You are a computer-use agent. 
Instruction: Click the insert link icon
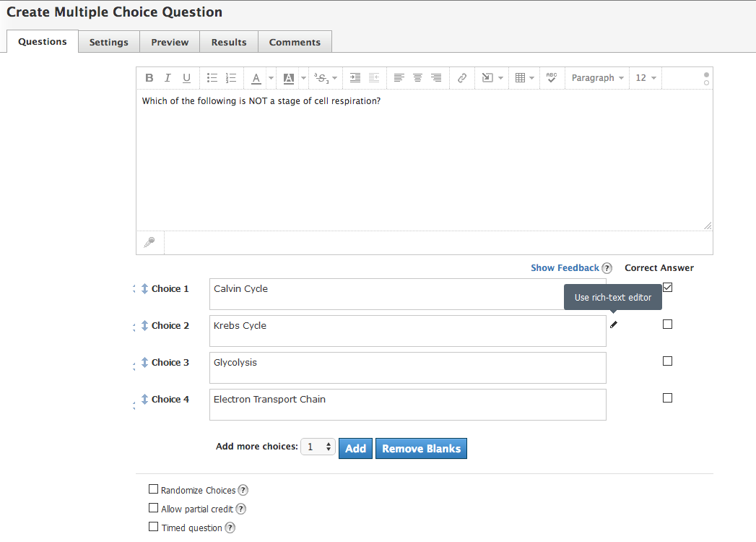tap(462, 78)
